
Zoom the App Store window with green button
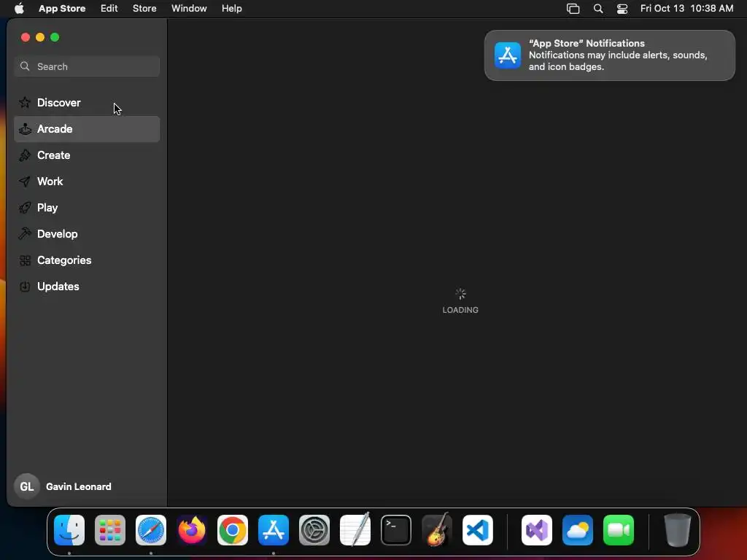55,37
